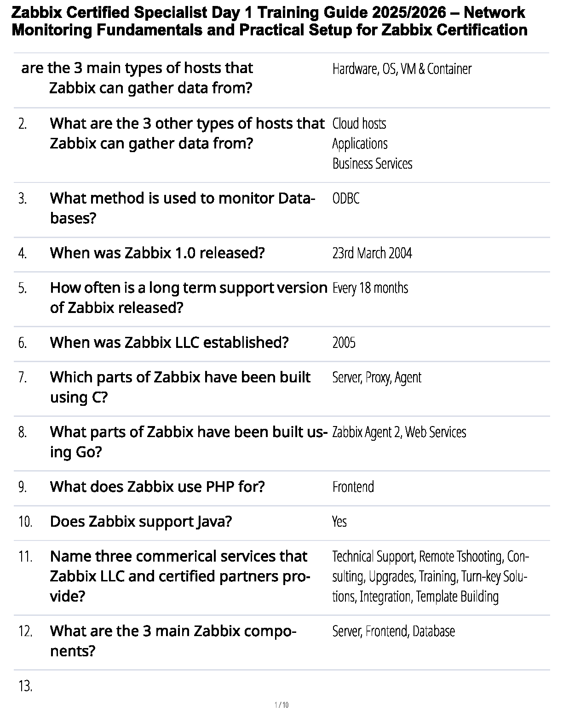563x728 pixels.
Task: Click the answer 'Frontend'
Action: tap(353, 487)
